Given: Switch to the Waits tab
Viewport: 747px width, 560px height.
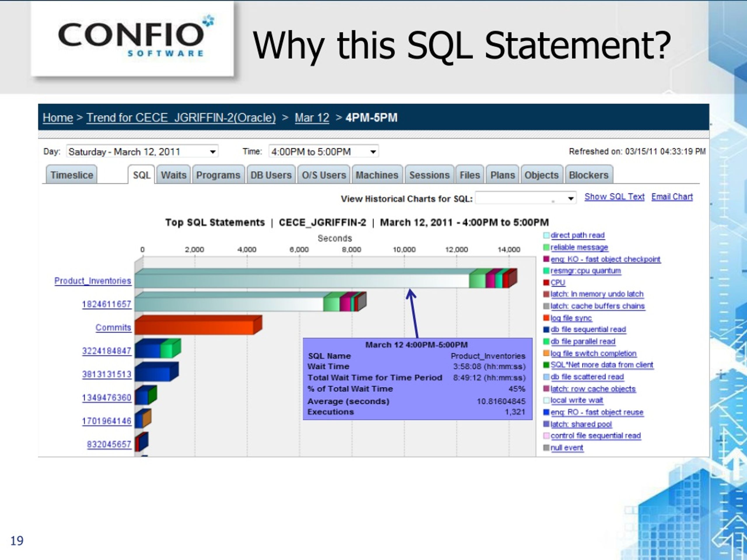Looking at the screenshot, I should (x=174, y=175).
